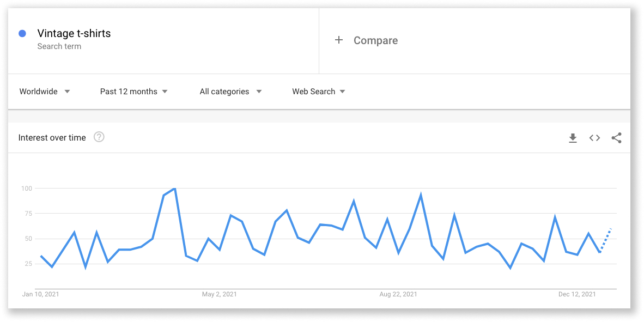The image size is (644, 322).
Task: Click the plus icon next to Compare
Action: (x=339, y=40)
